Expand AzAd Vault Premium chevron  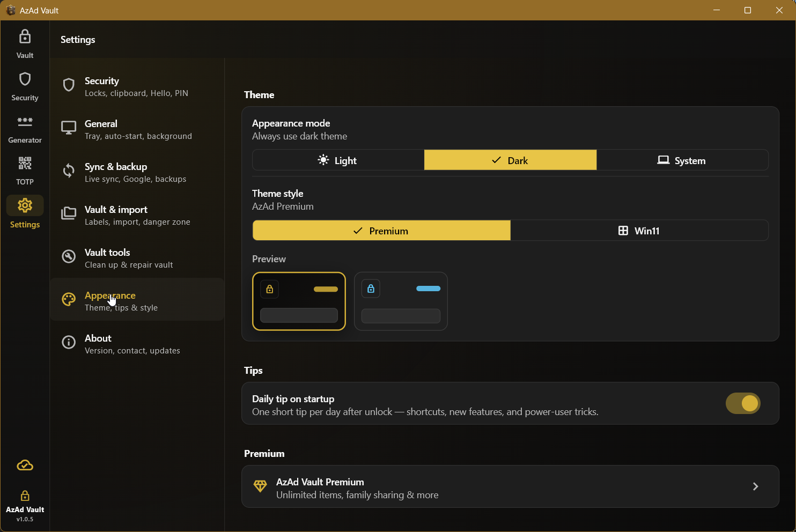point(755,486)
